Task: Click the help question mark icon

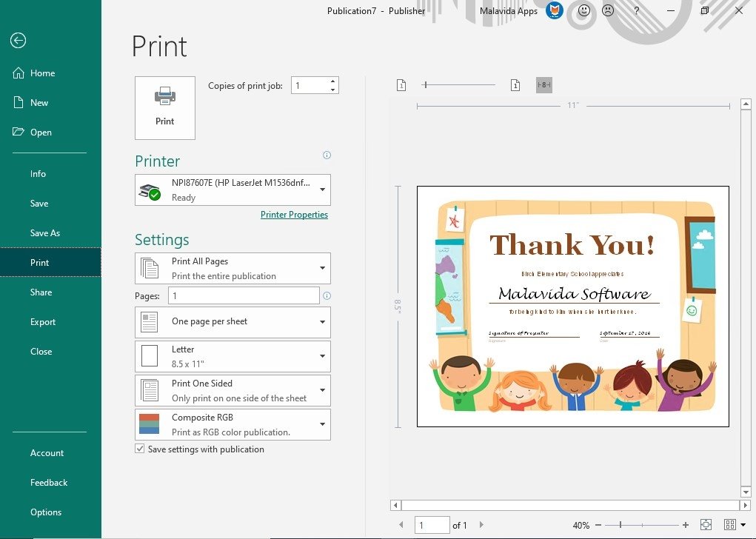Action: (x=636, y=11)
